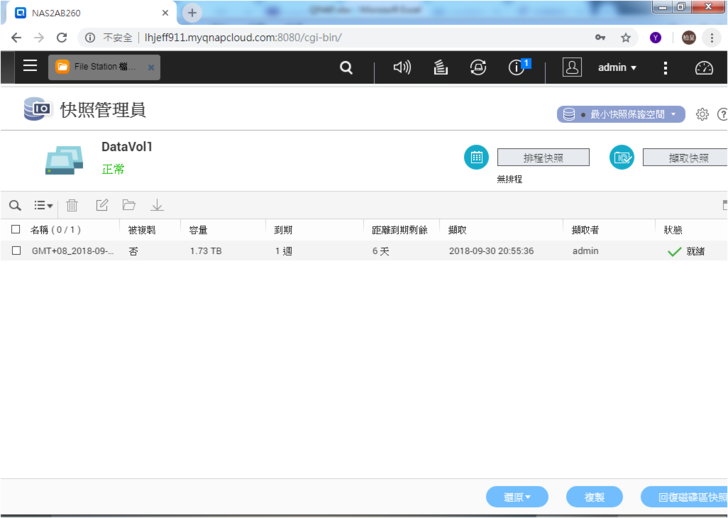Viewport: 728px width, 518px height.
Task: Open the QTS main hamburger menu
Action: (x=30, y=66)
